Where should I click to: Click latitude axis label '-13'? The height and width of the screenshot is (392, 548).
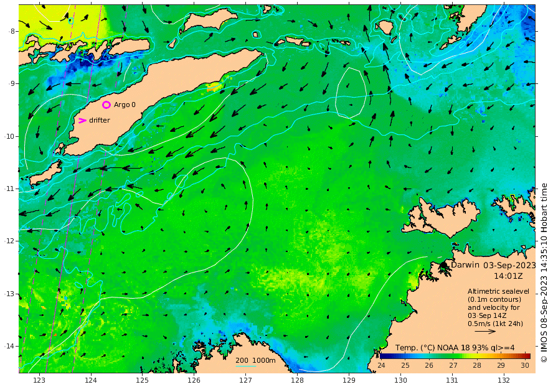point(11,294)
